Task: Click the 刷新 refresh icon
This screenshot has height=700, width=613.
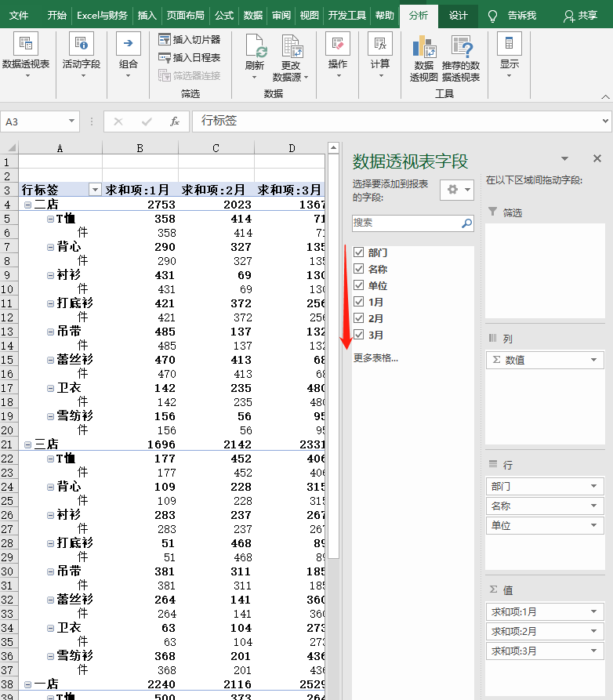Action: click(256, 46)
